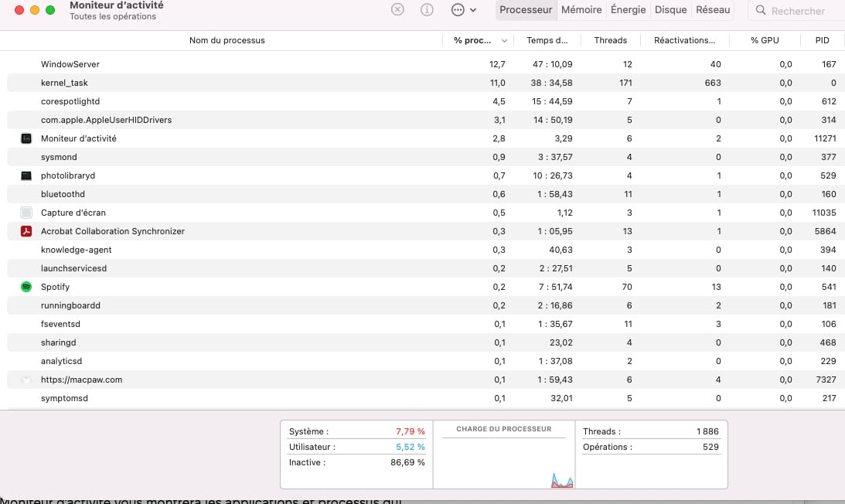845x504 pixels.
Task: Click the stop process (X) icon
Action: pos(397,10)
